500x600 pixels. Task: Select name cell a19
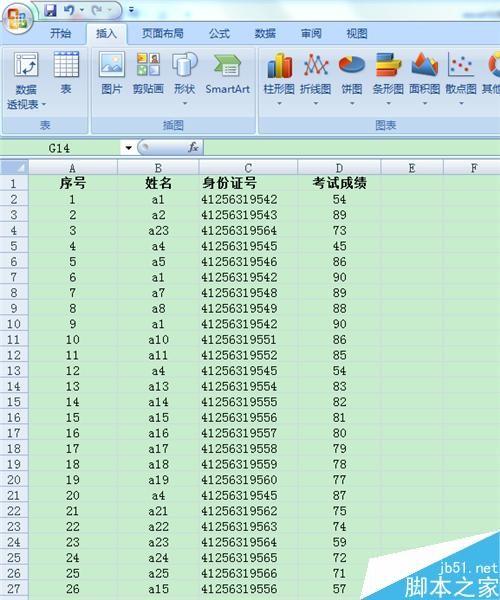pos(158,480)
